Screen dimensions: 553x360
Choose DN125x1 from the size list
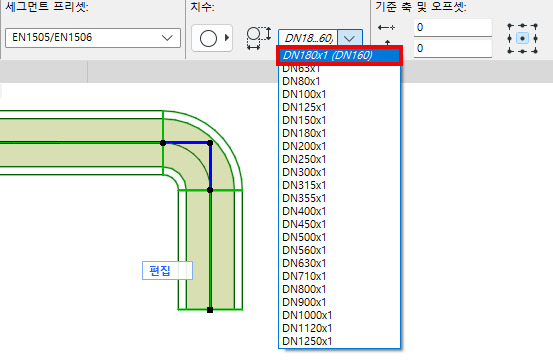click(339, 107)
